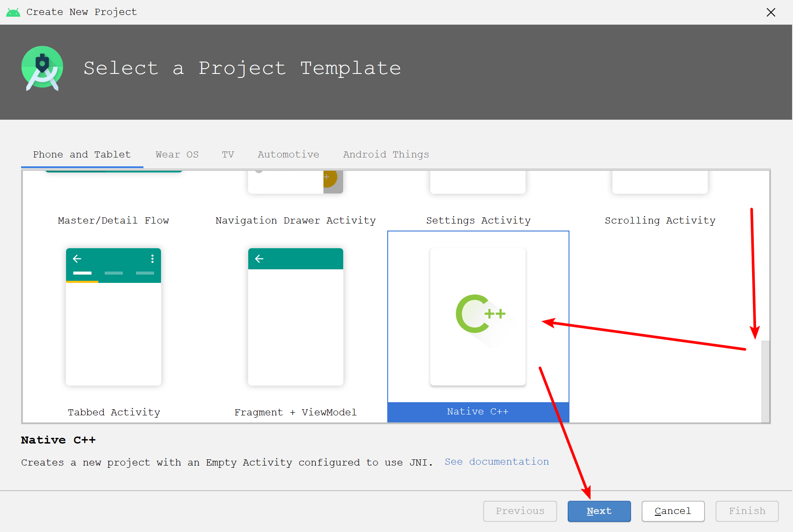Click the template list vertical scrollbar thumb
This screenshot has height=532, width=793.
[x=765, y=381]
